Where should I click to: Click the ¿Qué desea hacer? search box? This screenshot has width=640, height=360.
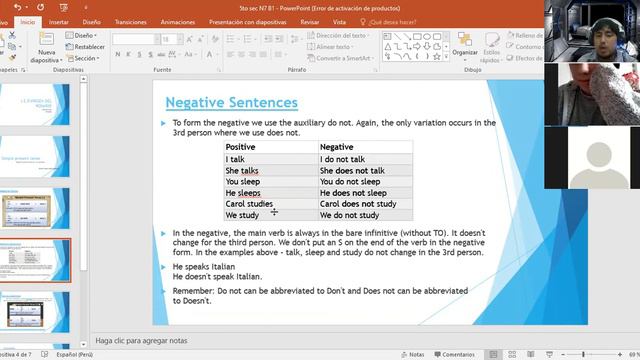388,22
